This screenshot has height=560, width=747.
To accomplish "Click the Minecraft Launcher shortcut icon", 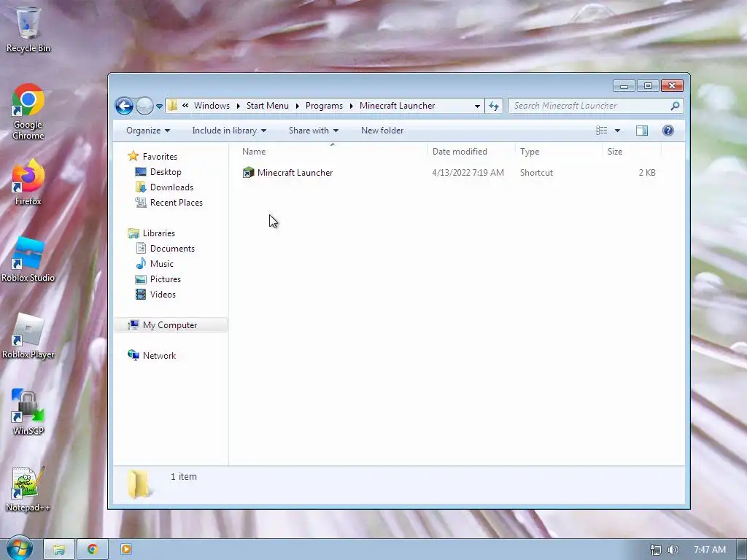I will [248, 172].
